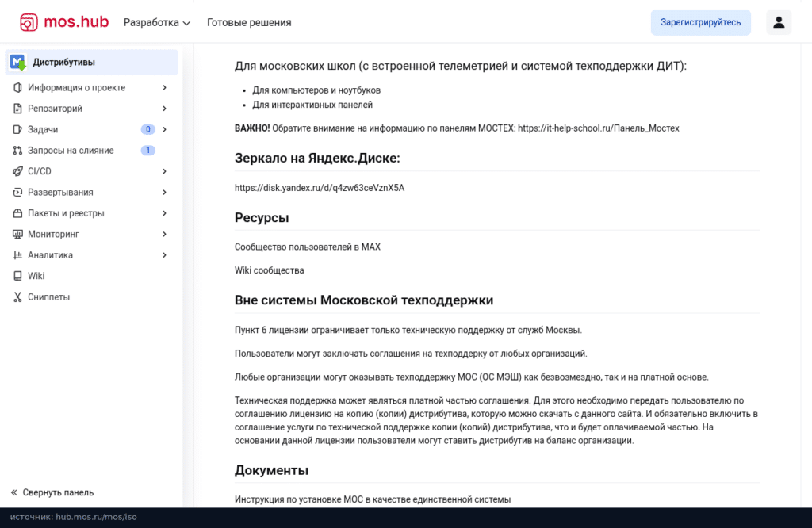Click the Пункт 6 лицензии paragraph
Viewport: 812px width, 528px height.
[x=408, y=331]
